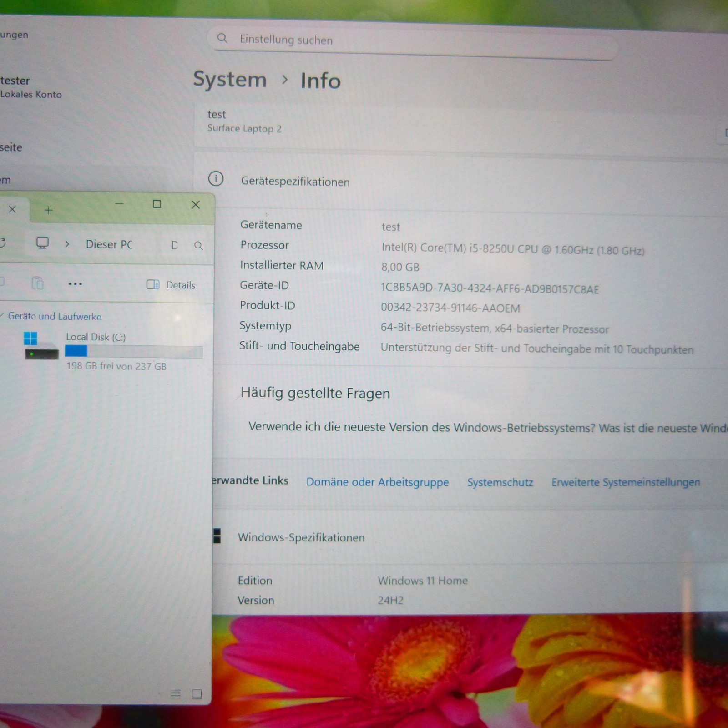The image size is (728, 728).
Task: Click the Surface Laptop 2 device model text
Action: 244,129
